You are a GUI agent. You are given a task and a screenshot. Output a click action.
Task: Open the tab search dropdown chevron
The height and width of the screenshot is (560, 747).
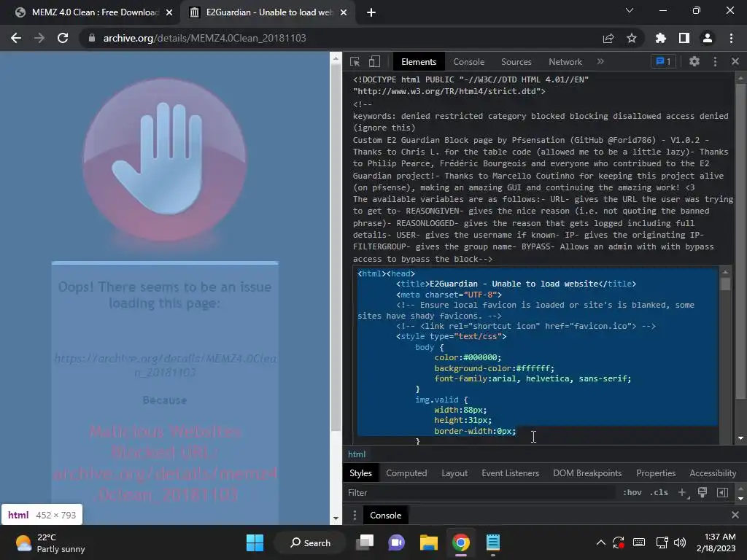coord(630,10)
